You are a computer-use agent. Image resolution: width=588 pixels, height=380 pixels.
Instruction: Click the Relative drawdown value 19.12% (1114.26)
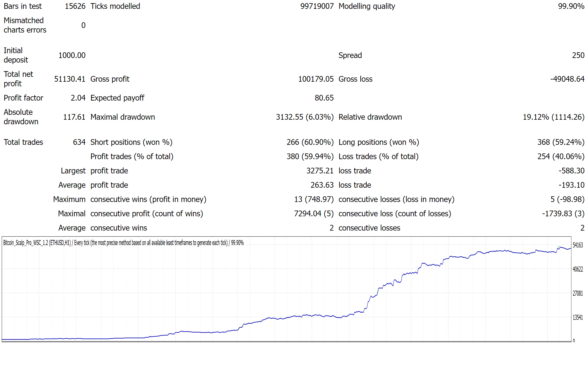(x=553, y=117)
